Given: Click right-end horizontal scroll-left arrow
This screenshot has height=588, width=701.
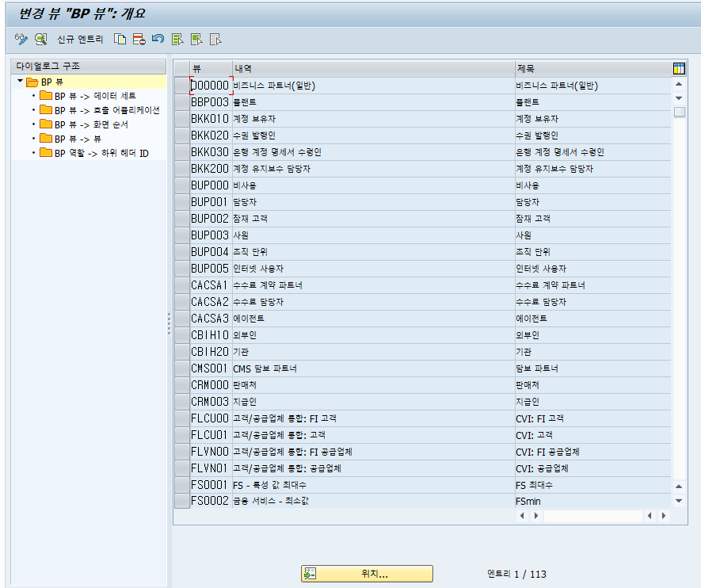Looking at the screenshot, I should point(650,516).
